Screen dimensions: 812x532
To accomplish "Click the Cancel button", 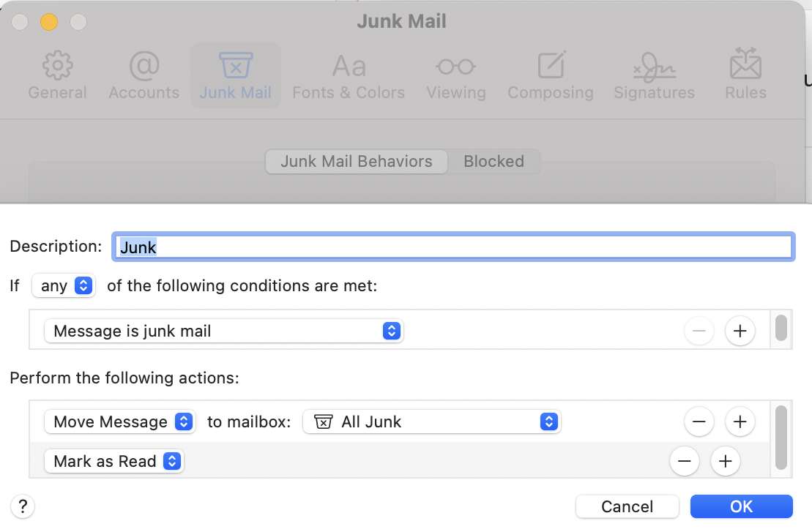I will click(x=627, y=506).
